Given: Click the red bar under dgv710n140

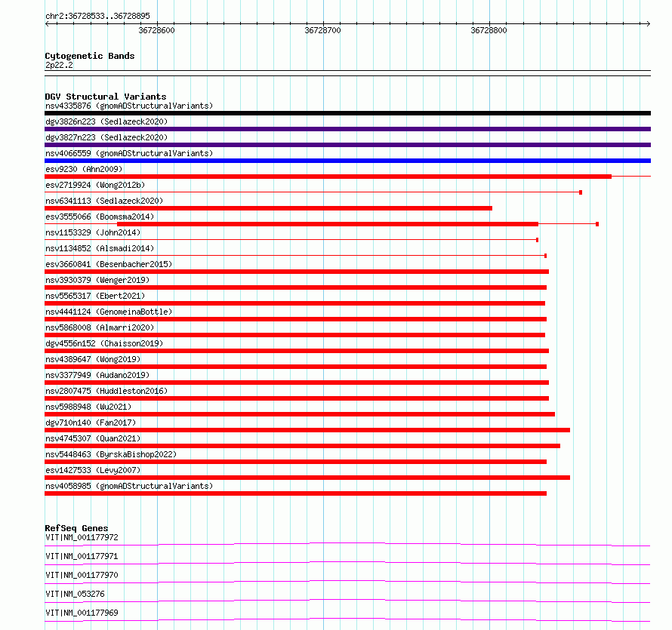Looking at the screenshot, I should [307, 430].
